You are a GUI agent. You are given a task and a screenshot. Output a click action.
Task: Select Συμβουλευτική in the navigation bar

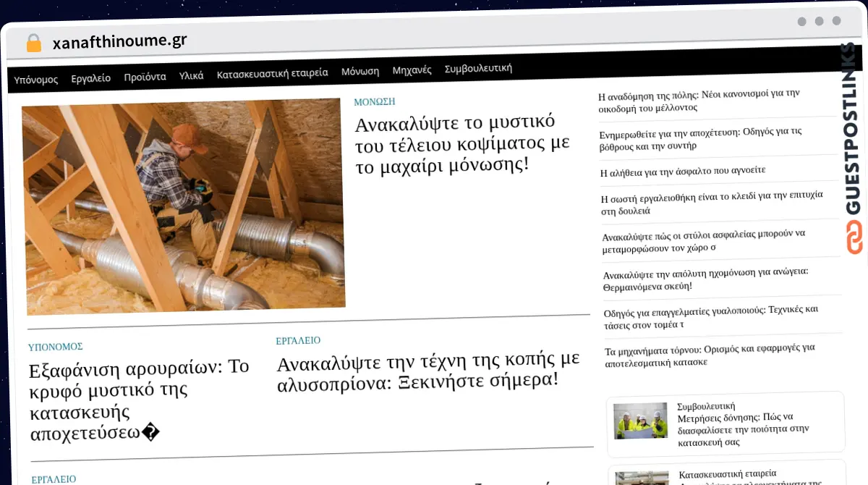pyautogui.click(x=478, y=68)
